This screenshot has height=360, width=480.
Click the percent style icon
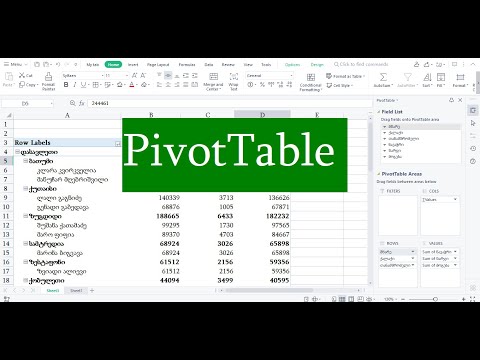[x=262, y=85]
